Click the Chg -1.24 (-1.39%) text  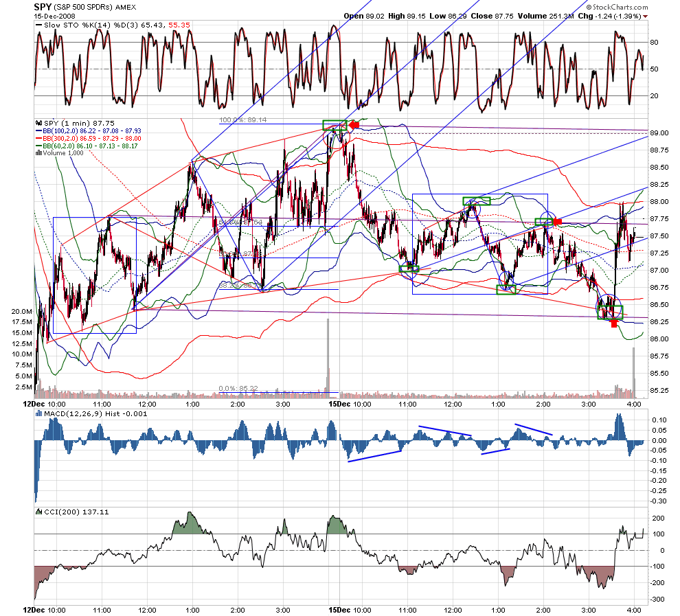(609, 16)
